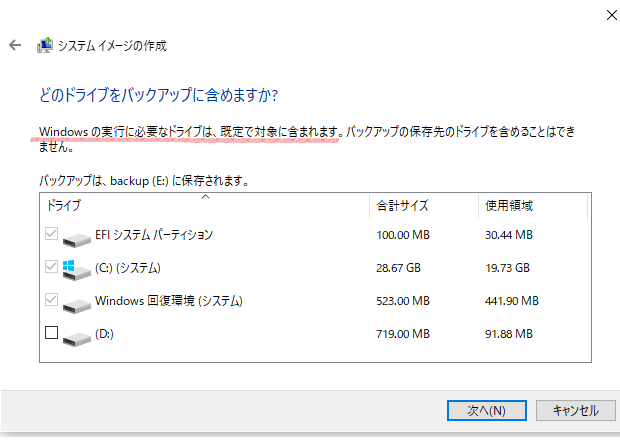Close the system image dialog window
The width and height of the screenshot is (620, 440).
point(611,15)
